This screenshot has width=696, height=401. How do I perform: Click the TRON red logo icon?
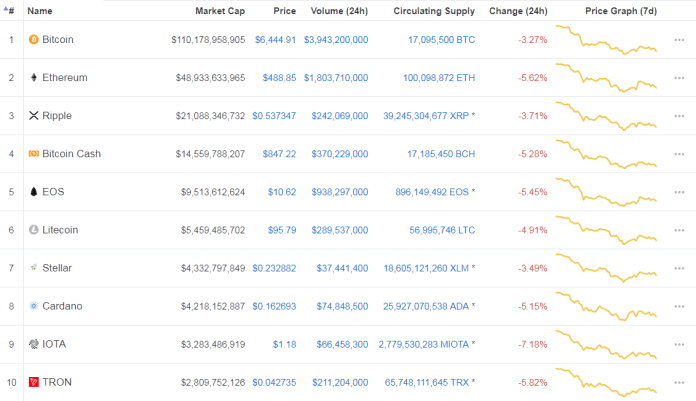(34, 382)
